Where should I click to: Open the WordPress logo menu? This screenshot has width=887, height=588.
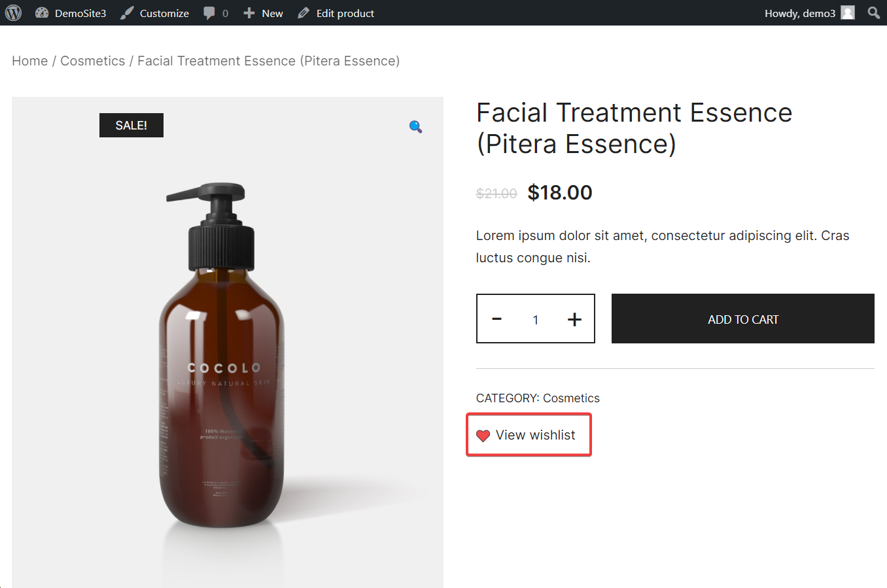pos(13,12)
